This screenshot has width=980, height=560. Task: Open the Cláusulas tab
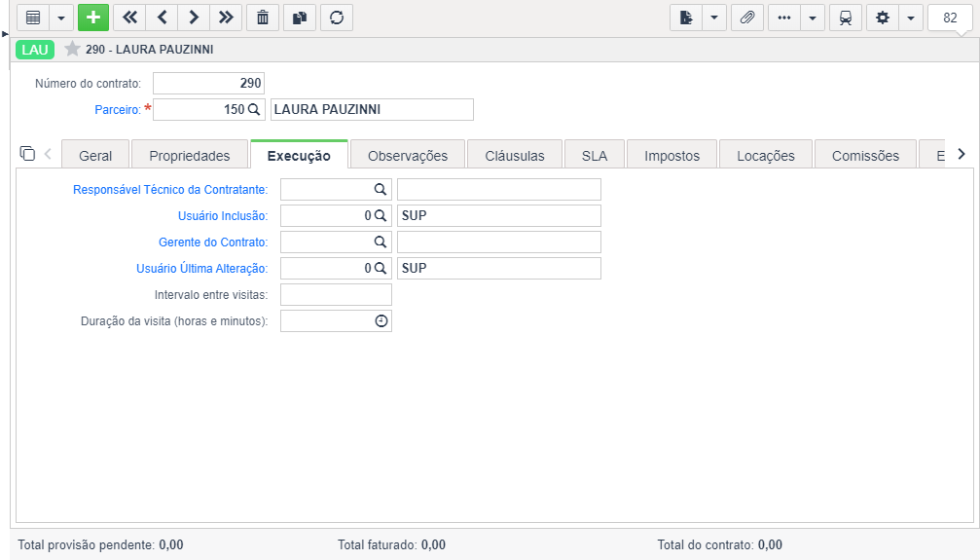pos(515,155)
